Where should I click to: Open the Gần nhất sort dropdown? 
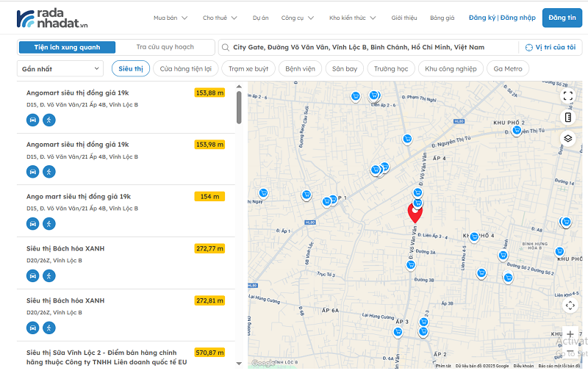pyautogui.click(x=60, y=69)
